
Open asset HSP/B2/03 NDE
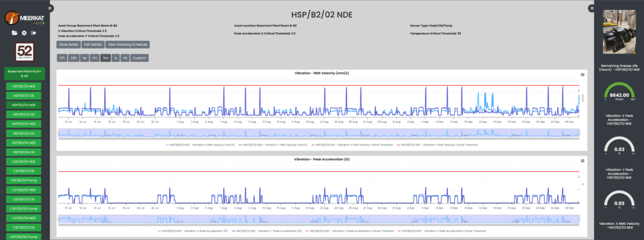coord(24,124)
